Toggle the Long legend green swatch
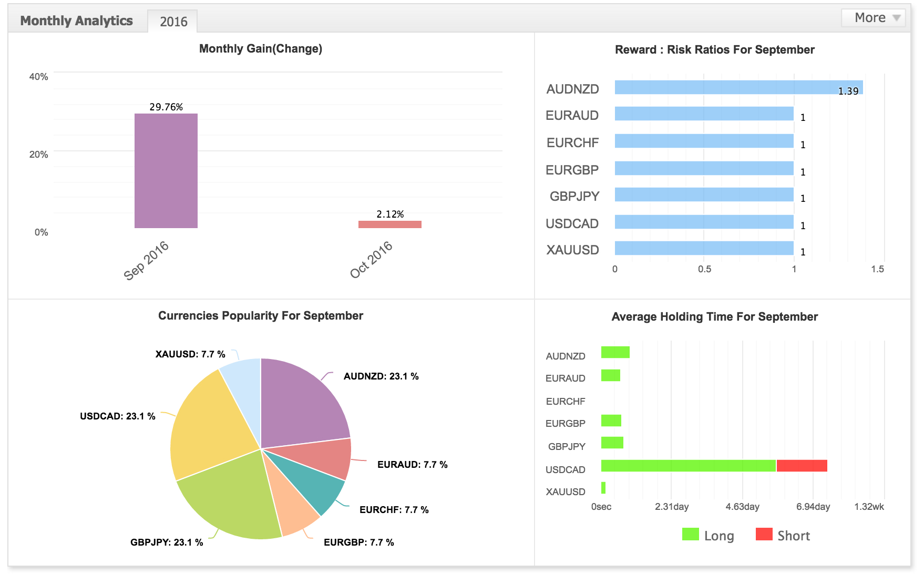Screen dimensions: 924x574 click(690, 534)
